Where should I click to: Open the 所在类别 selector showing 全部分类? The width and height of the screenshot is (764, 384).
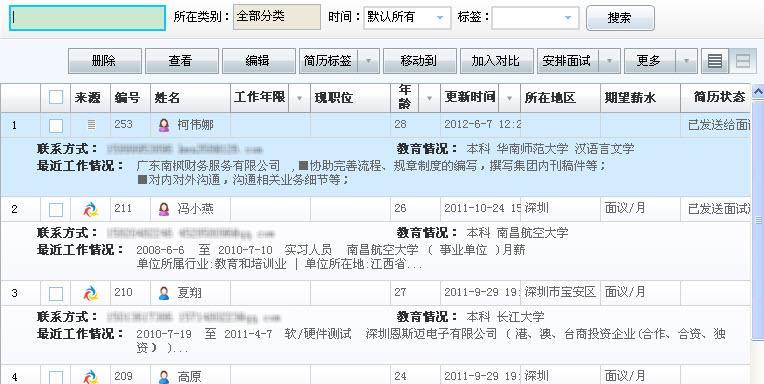click(277, 17)
